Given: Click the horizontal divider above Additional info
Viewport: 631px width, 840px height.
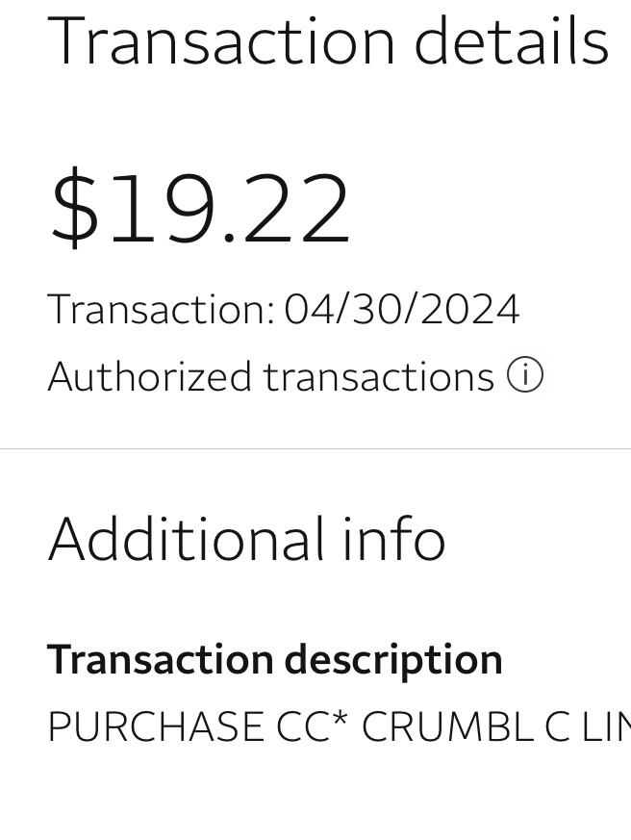Looking at the screenshot, I should coord(315,448).
